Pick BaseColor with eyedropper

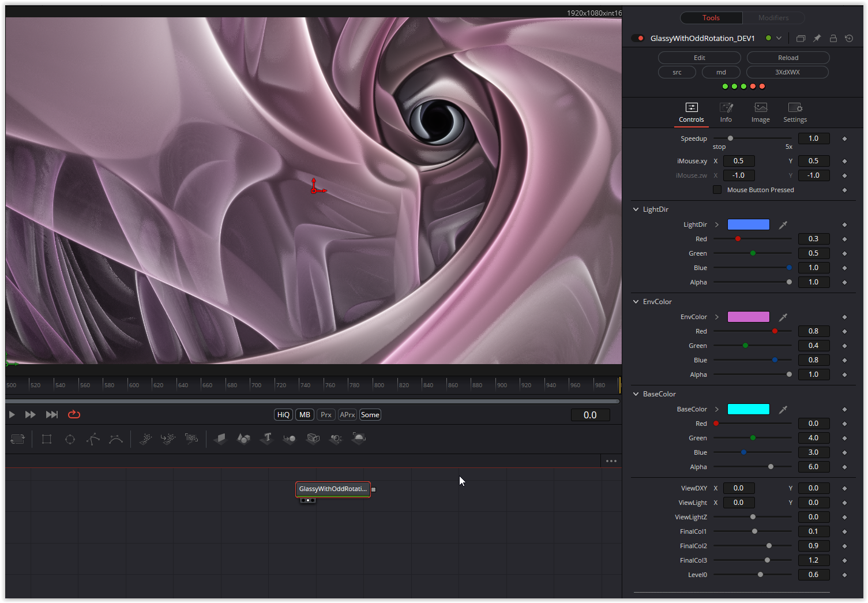783,409
